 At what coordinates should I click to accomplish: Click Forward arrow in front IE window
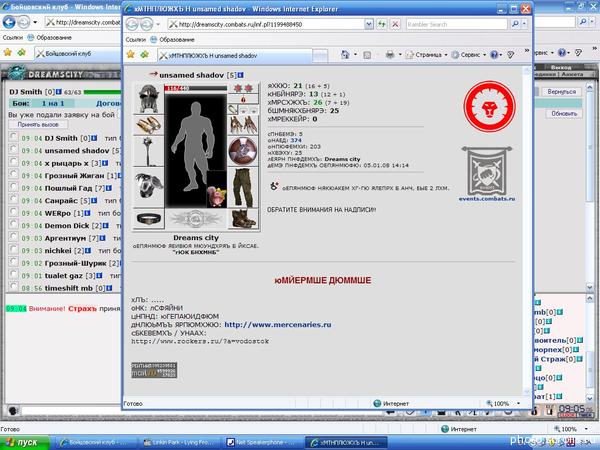[147, 24]
